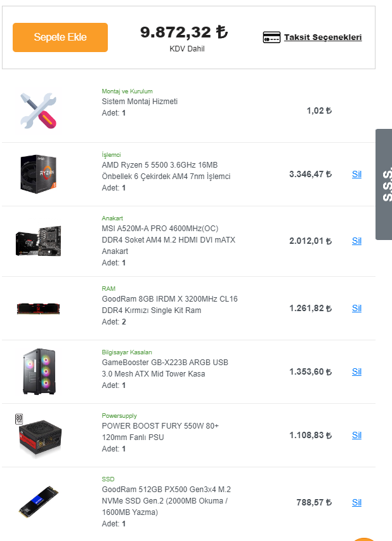The image size is (392, 541).
Task: Remove the AMD Ryzen 5 5500 processor
Action: (356, 174)
